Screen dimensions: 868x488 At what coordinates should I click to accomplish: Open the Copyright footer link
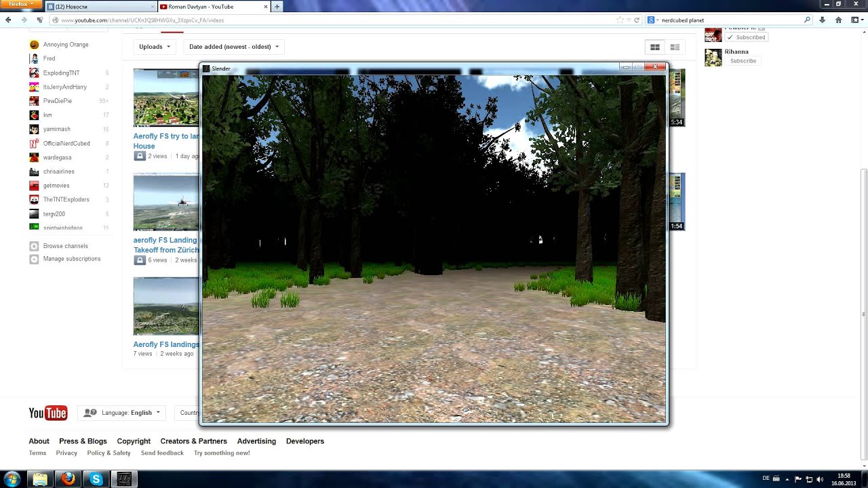point(134,441)
